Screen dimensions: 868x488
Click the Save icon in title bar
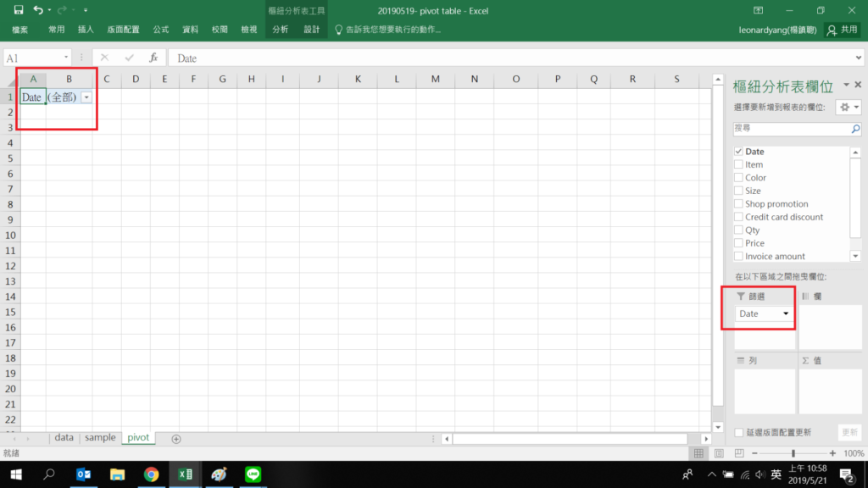[x=19, y=10]
